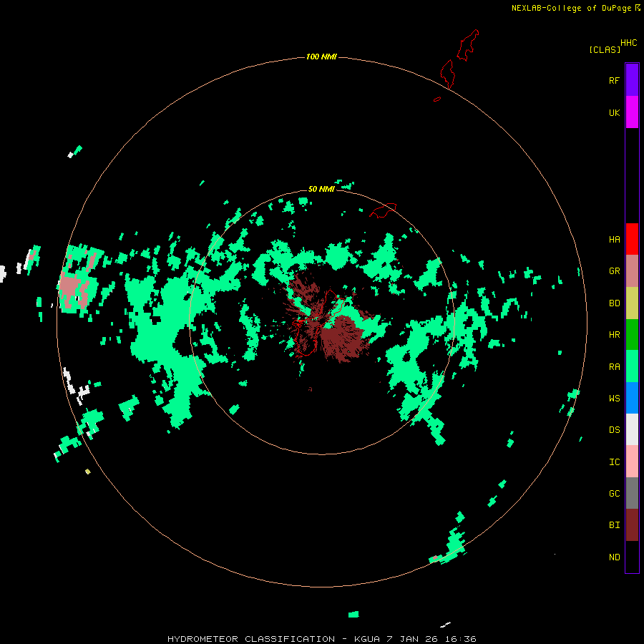This screenshot has width=644, height=644.
Task: Click the RA bright green swatch
Action: (632, 366)
